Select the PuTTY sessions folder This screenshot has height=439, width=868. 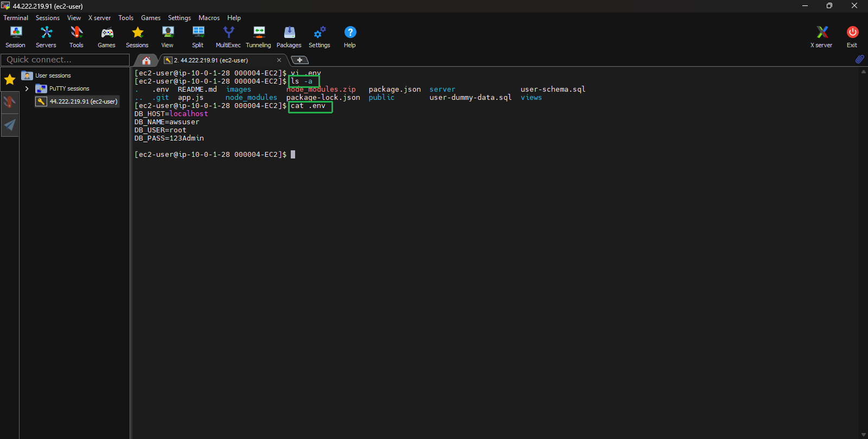tap(62, 88)
